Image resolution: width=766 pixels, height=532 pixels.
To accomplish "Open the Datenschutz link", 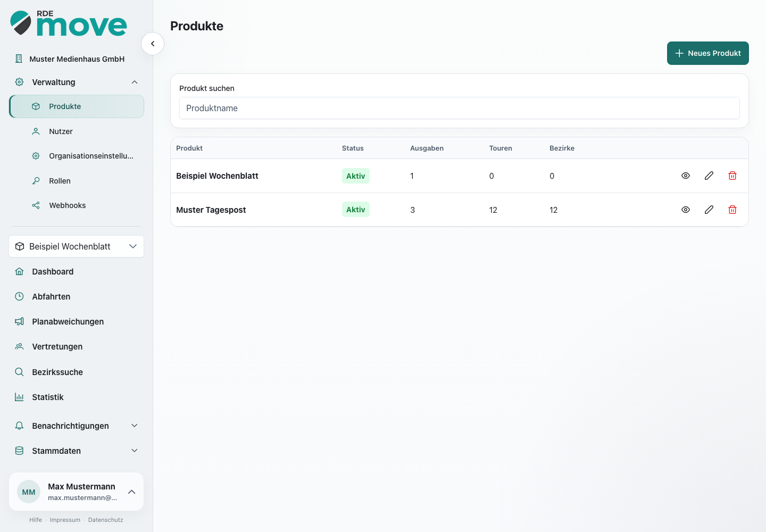I will (105, 520).
